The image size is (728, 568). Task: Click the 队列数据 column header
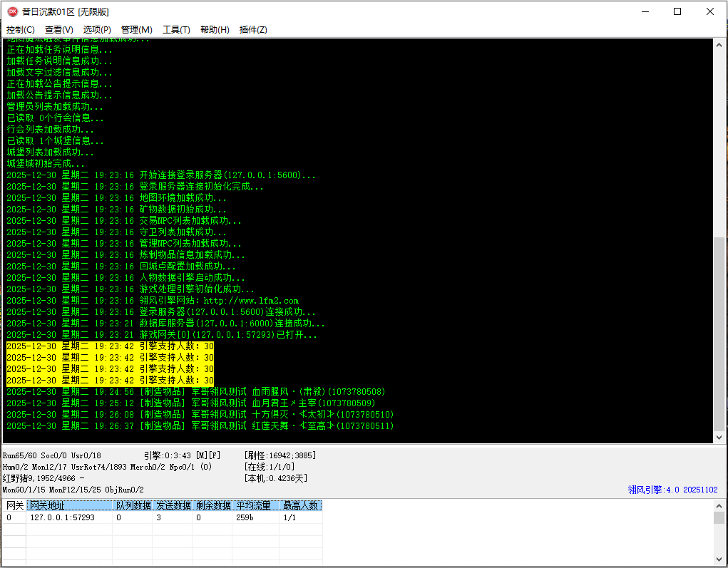click(x=133, y=505)
